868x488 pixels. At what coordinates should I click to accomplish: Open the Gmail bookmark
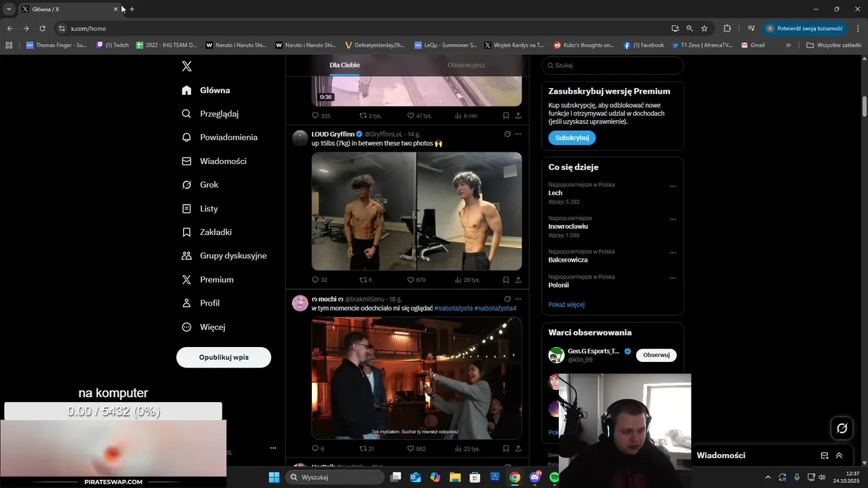753,45
